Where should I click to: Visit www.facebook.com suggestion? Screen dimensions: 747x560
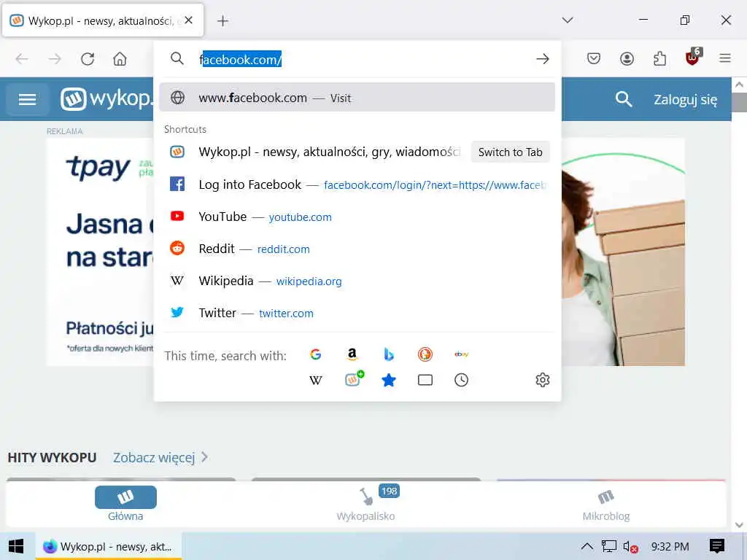[357, 98]
